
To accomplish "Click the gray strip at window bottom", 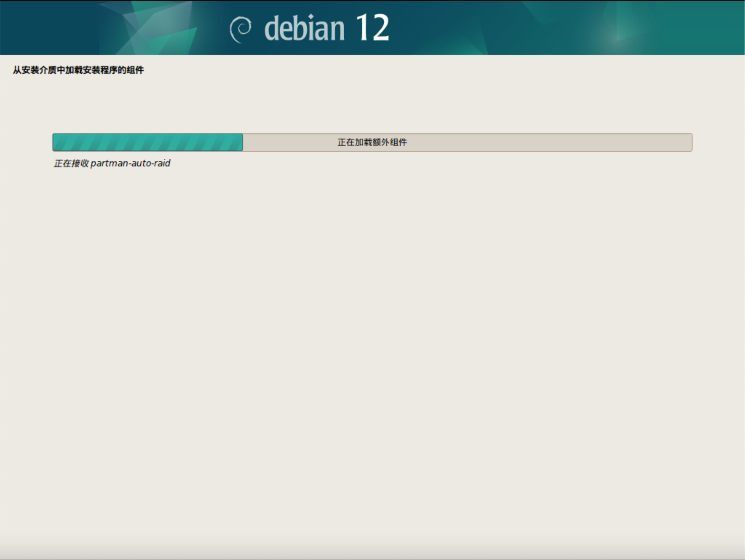I will (x=372, y=554).
